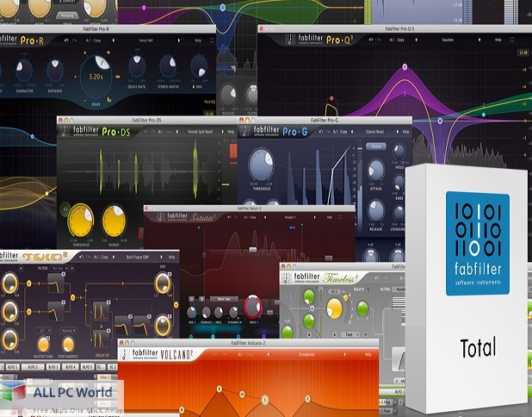Toggle first filter enable square in Twin 2

point(63,275)
